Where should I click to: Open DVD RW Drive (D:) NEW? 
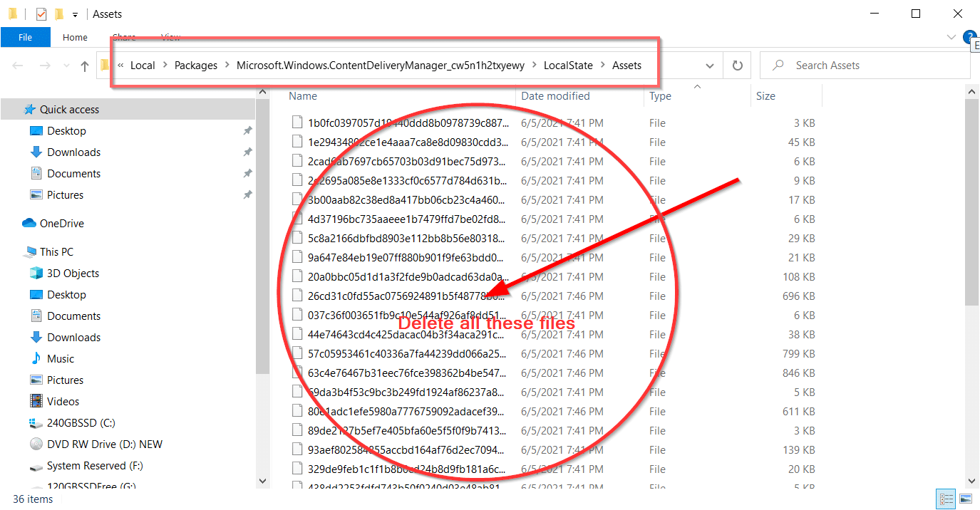(104, 444)
